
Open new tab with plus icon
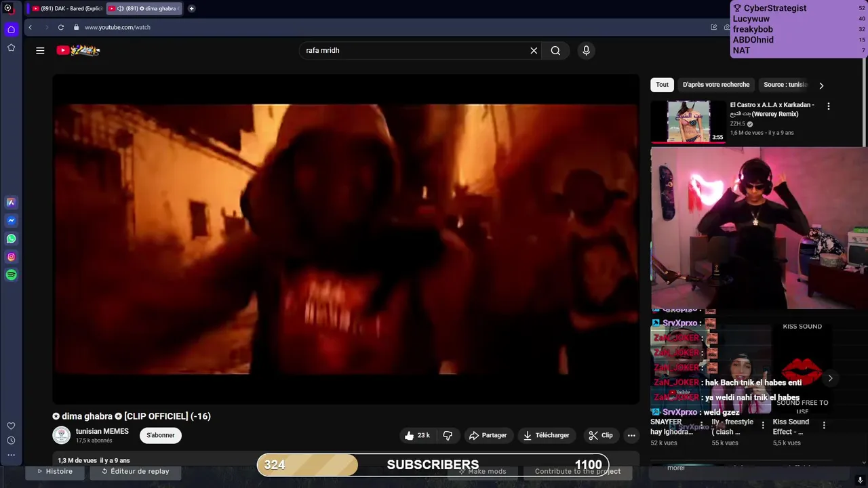coord(191,8)
